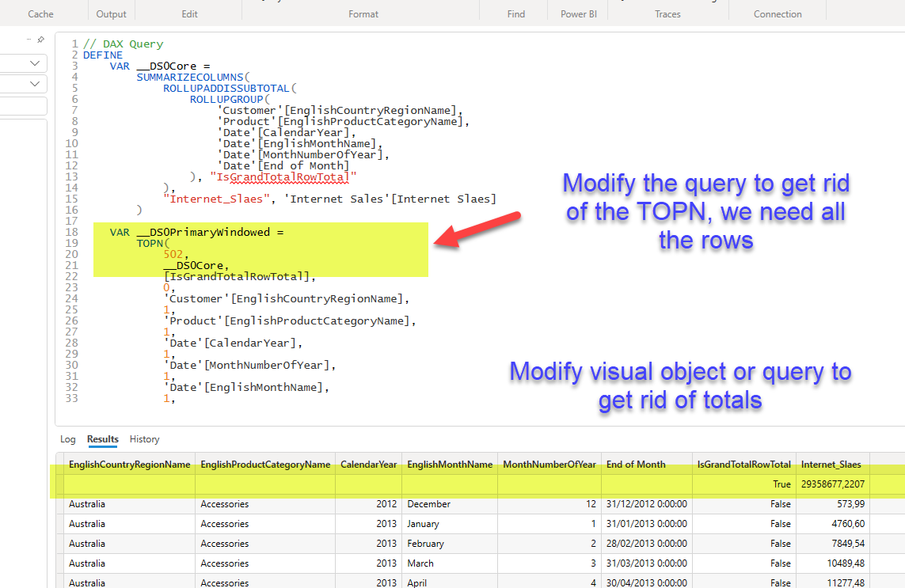Click the IsGrandTotalRowTotal column header

(x=743, y=465)
